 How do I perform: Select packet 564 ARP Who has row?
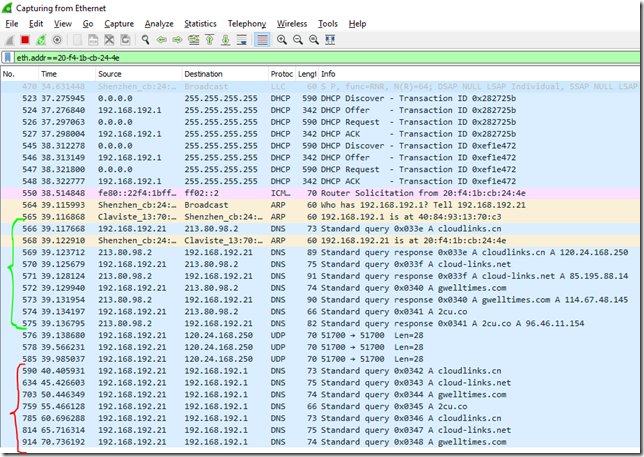click(320, 205)
